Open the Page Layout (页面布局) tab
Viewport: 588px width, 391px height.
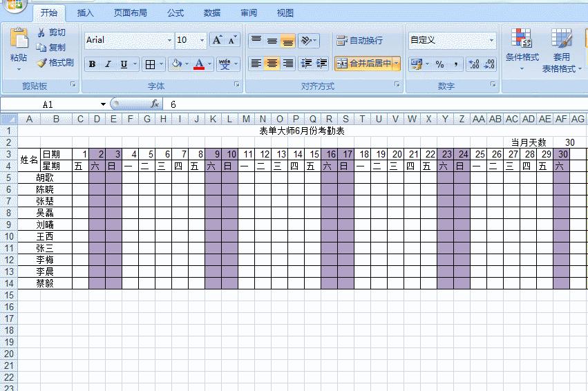130,12
